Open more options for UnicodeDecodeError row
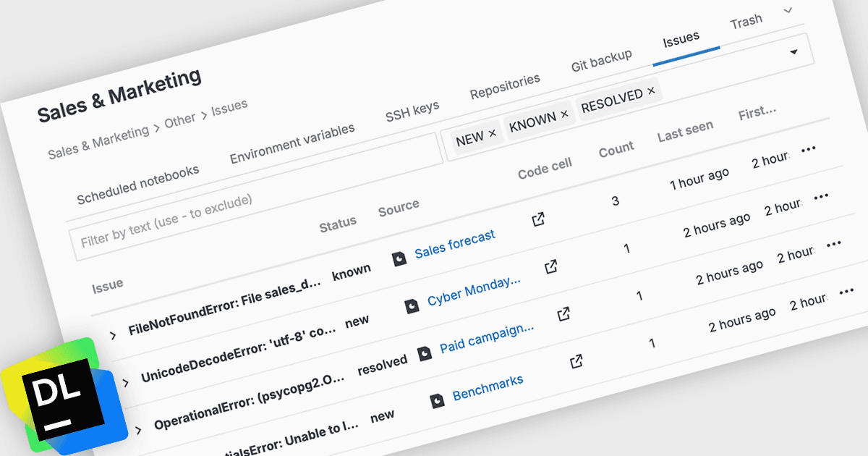The height and width of the screenshot is (456, 868). pos(821,196)
